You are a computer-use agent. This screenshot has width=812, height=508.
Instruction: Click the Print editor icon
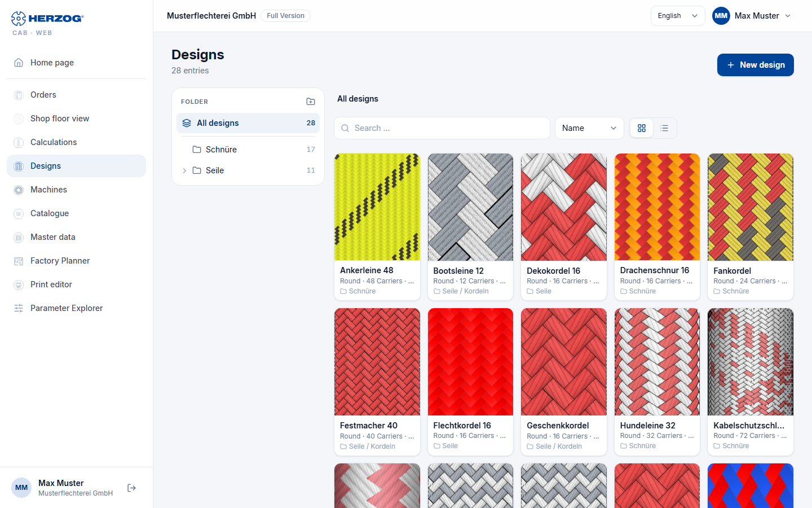coord(19,284)
